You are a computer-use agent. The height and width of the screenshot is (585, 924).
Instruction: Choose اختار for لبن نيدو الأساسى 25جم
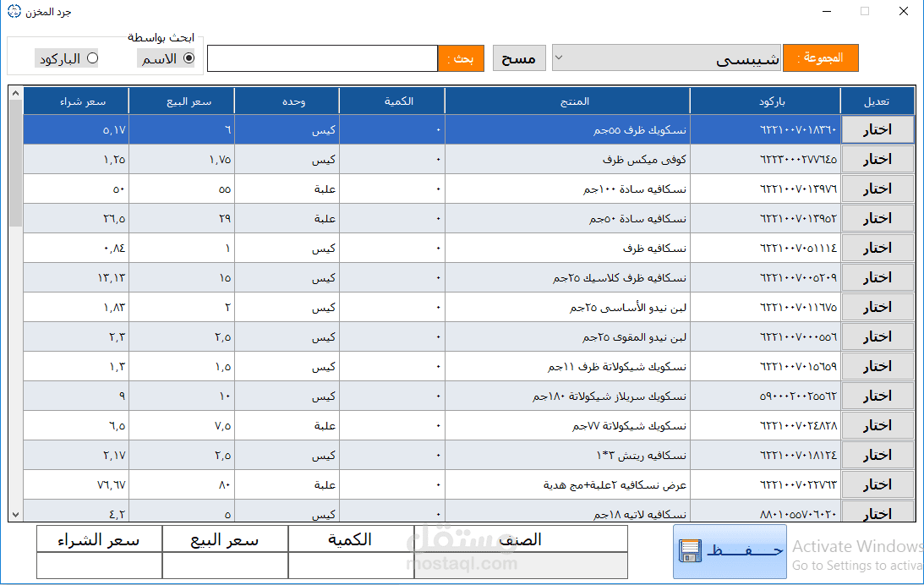click(878, 307)
